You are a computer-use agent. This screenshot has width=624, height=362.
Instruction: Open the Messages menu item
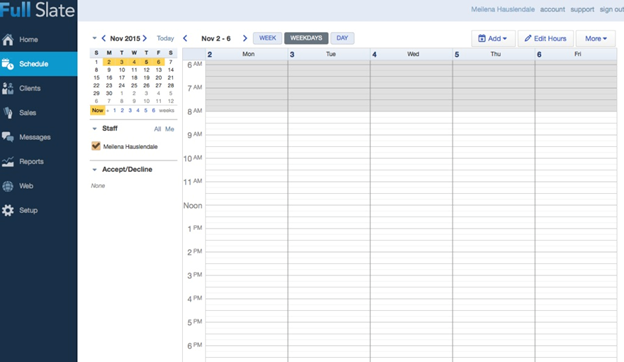click(x=39, y=137)
